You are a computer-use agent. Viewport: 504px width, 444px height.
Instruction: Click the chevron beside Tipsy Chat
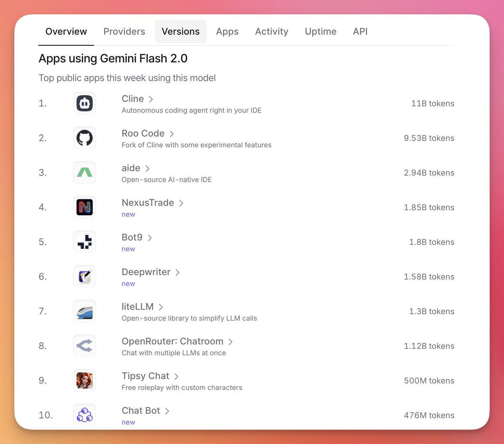click(176, 376)
